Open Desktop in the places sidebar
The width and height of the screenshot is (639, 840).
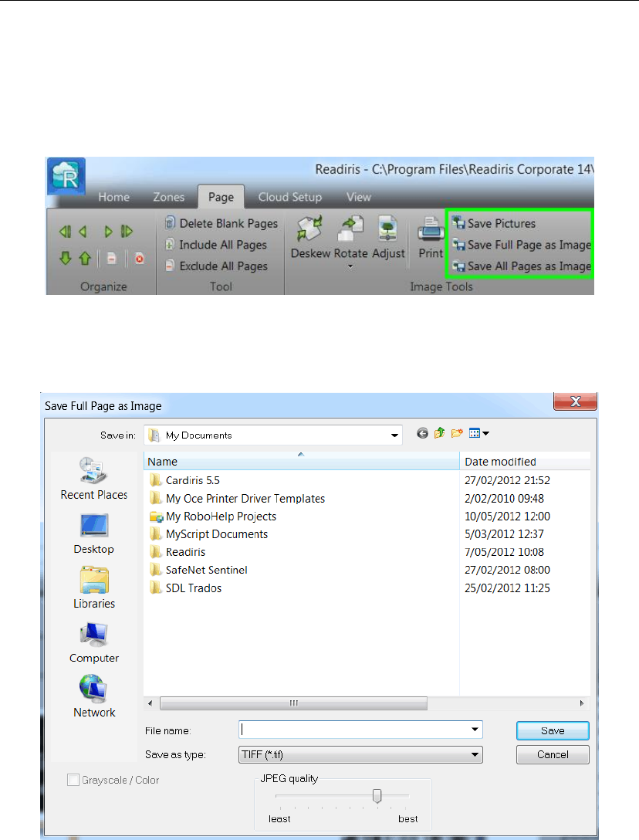point(93,534)
